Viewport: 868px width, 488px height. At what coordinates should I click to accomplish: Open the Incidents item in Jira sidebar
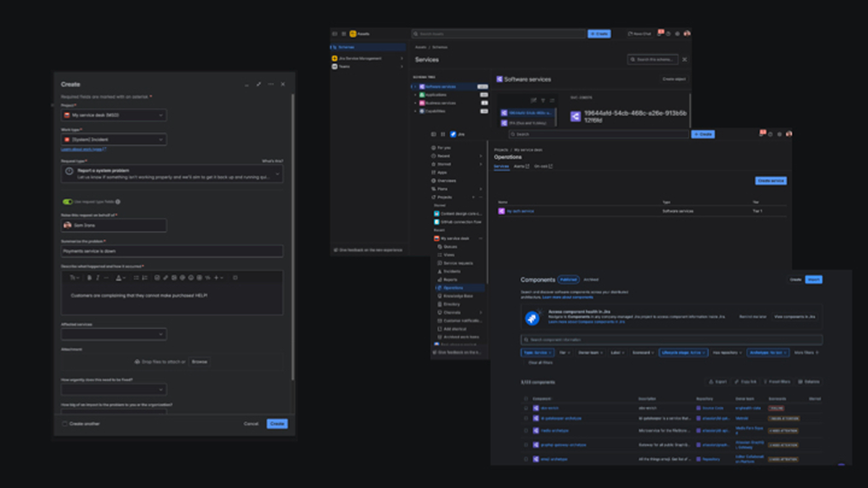pyautogui.click(x=451, y=272)
